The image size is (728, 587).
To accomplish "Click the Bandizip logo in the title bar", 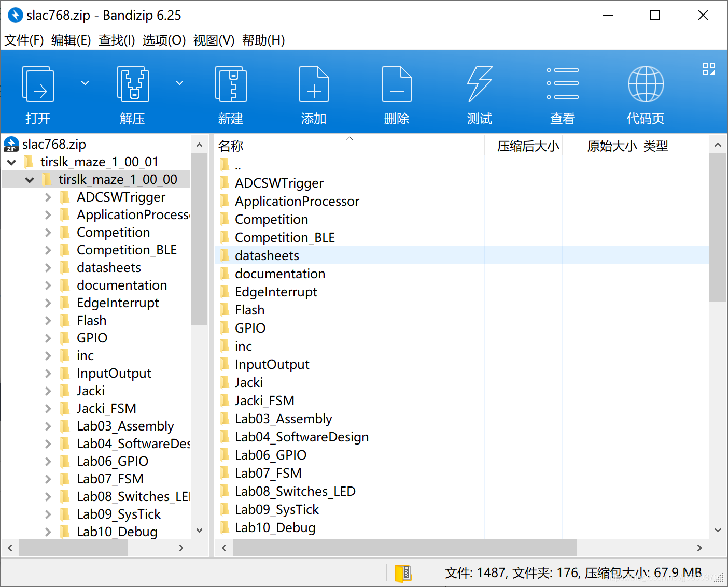I will coord(15,15).
